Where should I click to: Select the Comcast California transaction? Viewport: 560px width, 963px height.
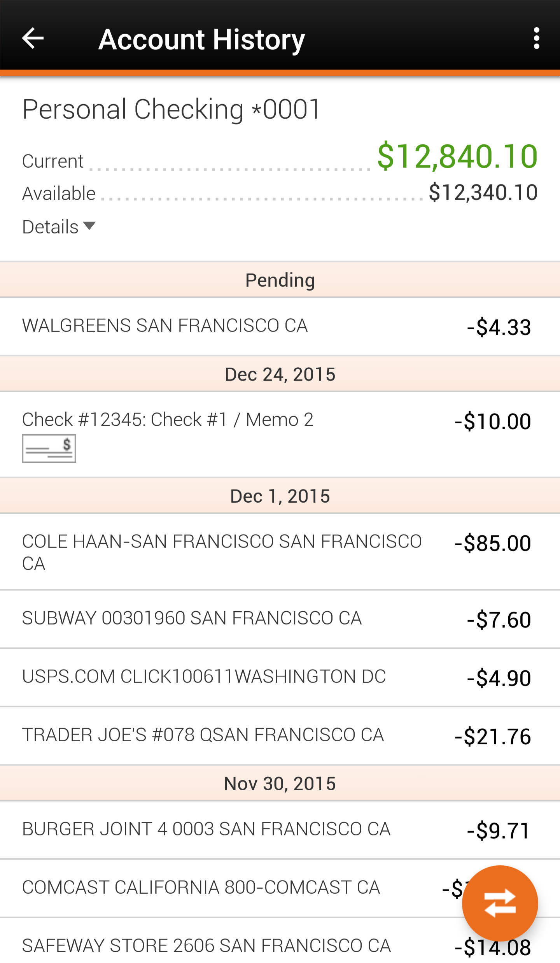[x=280, y=888]
